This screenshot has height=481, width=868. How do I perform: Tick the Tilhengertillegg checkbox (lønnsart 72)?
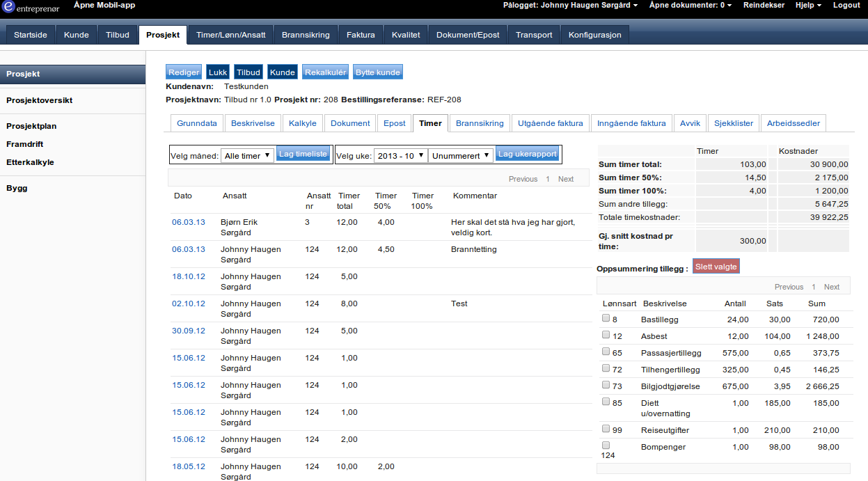[x=606, y=368]
